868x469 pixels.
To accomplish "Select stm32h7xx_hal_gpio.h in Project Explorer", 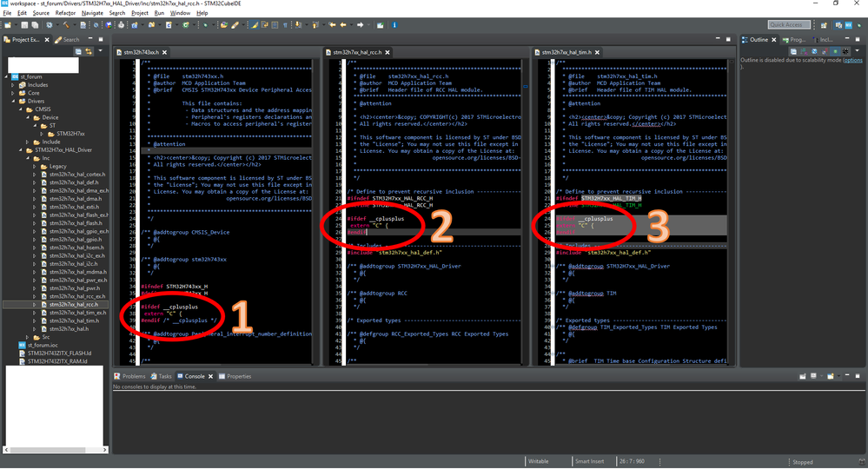I will (76, 240).
